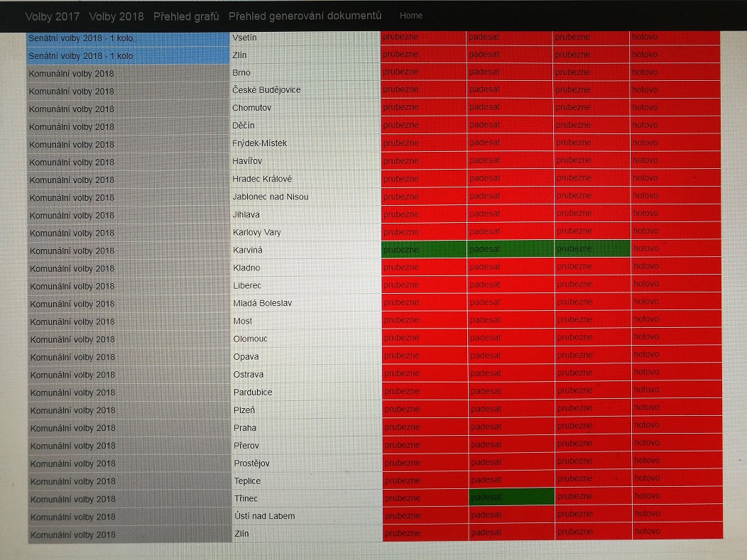Select the Jihlava city cell

(305, 215)
